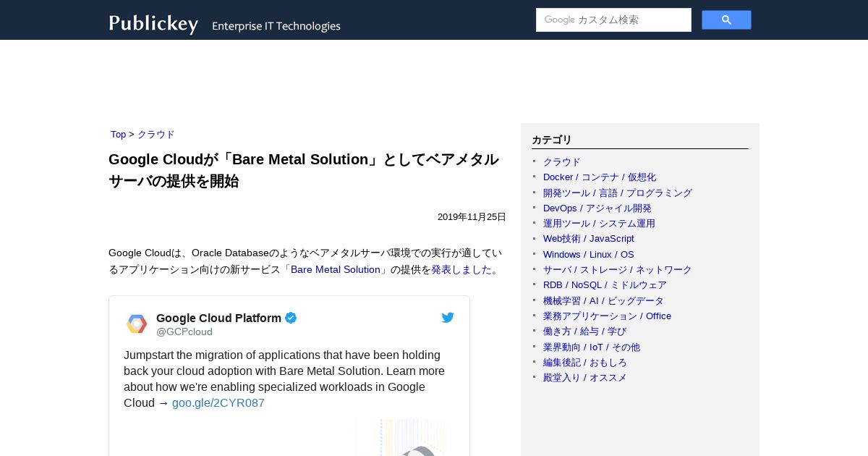Click the Twitter bird icon in tweet
This screenshot has height=456, width=868.
[x=448, y=318]
